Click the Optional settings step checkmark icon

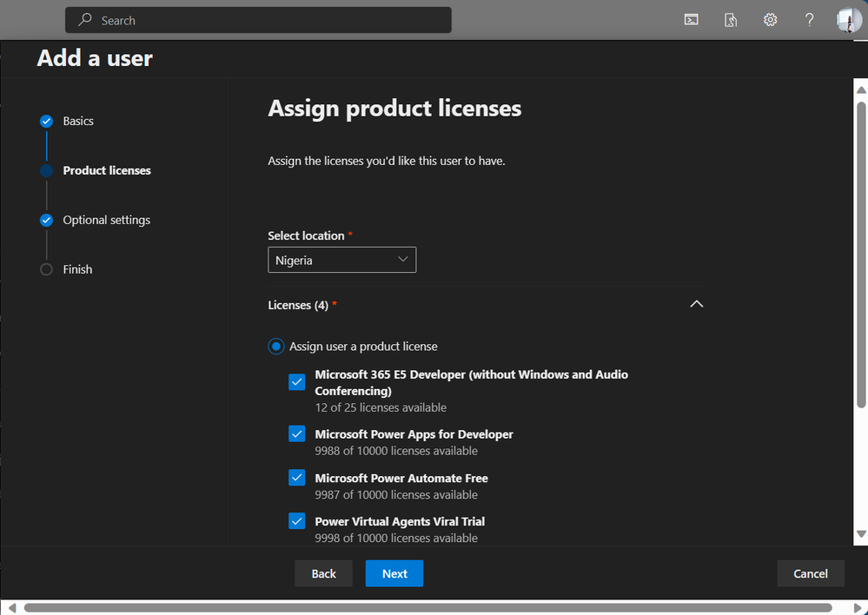[47, 221]
